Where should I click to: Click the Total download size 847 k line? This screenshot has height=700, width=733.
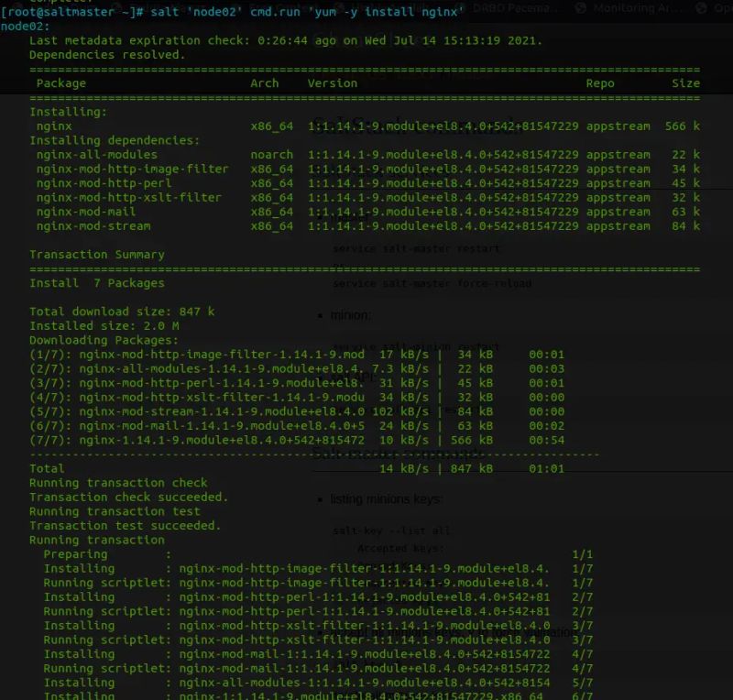click(126, 312)
